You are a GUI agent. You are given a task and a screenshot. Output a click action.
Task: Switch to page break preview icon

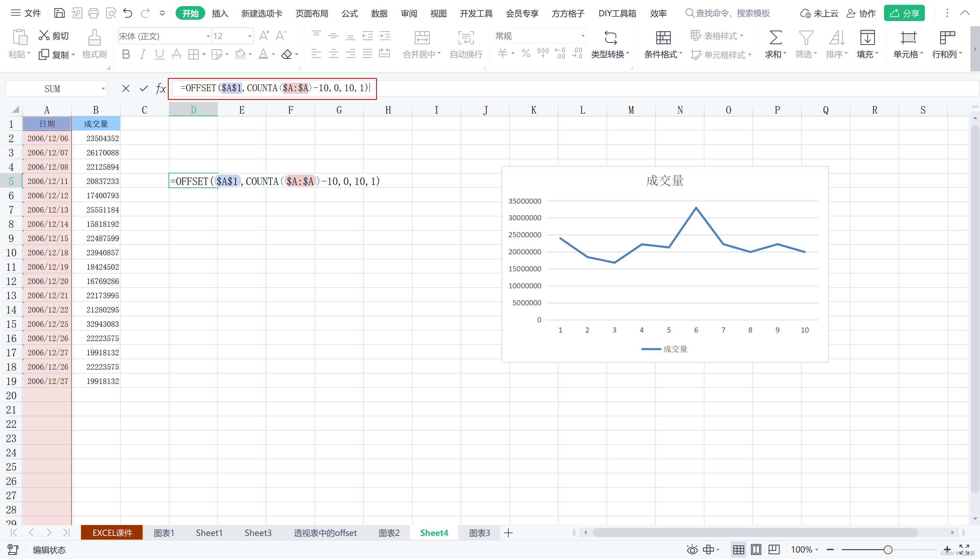pyautogui.click(x=774, y=549)
